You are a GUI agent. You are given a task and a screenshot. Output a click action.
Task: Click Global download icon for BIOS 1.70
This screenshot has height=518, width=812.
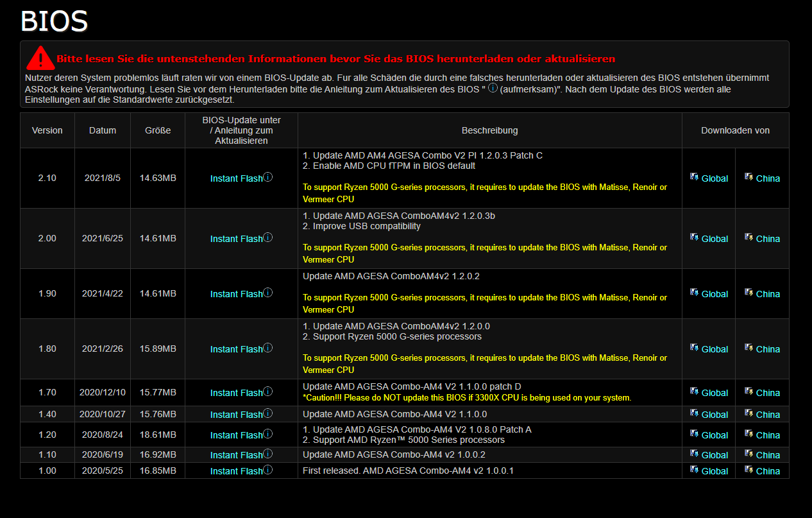pos(694,391)
